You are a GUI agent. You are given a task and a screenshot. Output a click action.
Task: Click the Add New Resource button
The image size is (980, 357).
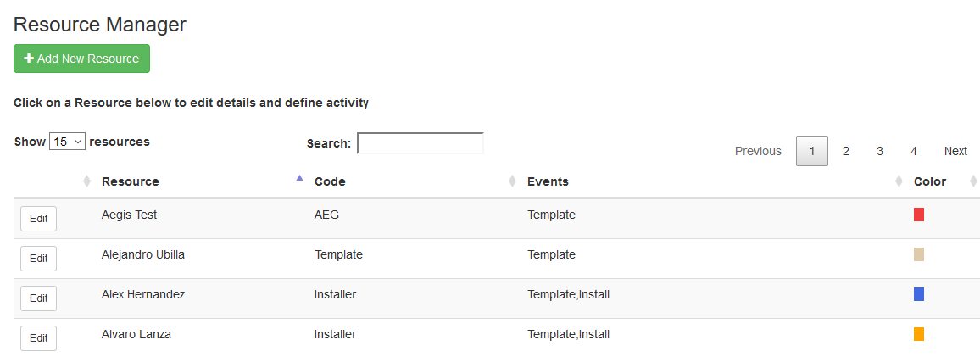coord(81,59)
